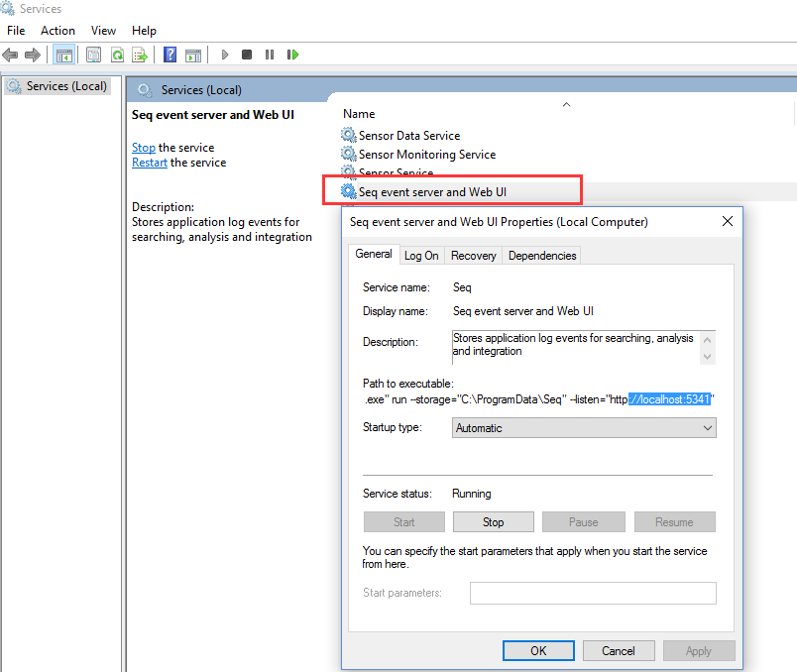Click gear icon in Services (Local) header
The image size is (797, 672).
click(x=145, y=90)
